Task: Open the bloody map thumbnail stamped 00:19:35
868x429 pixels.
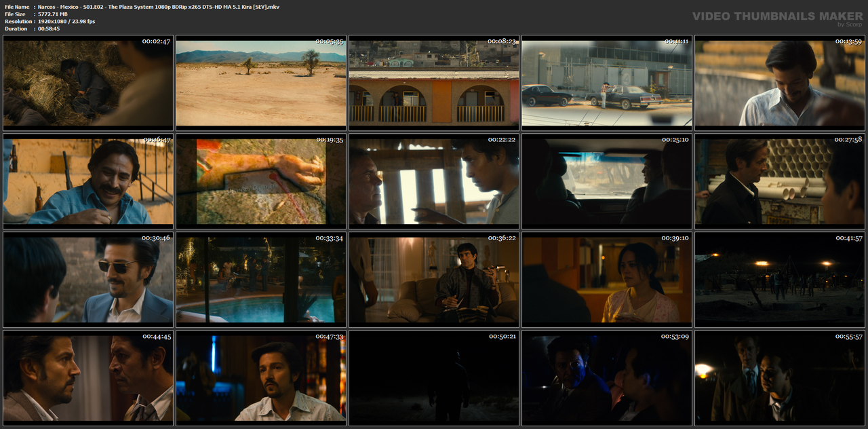Action: [261, 181]
